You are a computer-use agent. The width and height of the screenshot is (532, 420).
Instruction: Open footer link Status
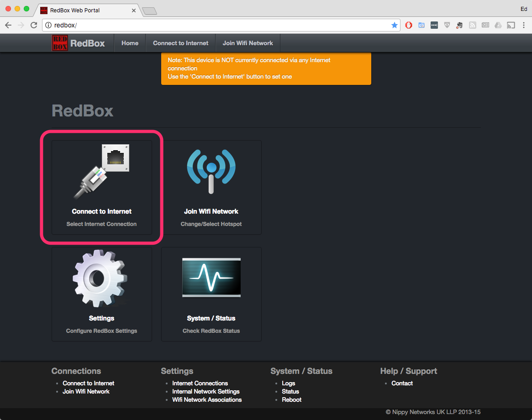pos(290,392)
